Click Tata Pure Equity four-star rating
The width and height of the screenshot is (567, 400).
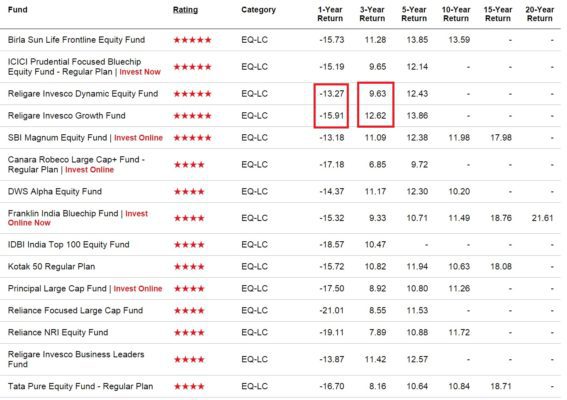[x=189, y=387]
